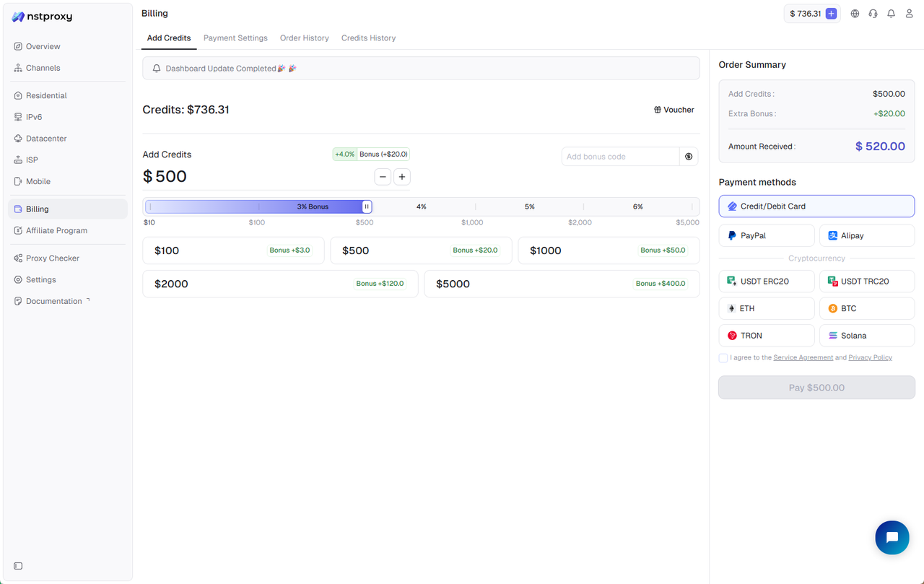Viewport: 924px width, 584px height.
Task: Select Credit/Debit Card payment method
Action: pyautogui.click(x=816, y=206)
